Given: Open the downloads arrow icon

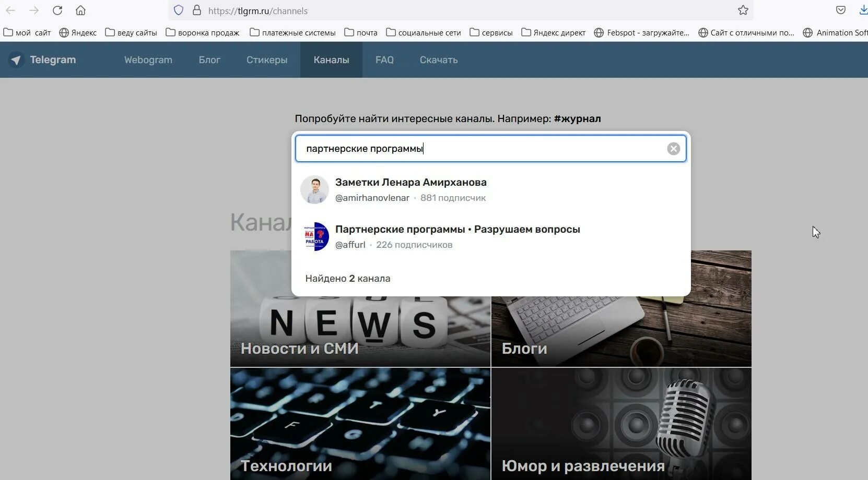Looking at the screenshot, I should coord(863,10).
